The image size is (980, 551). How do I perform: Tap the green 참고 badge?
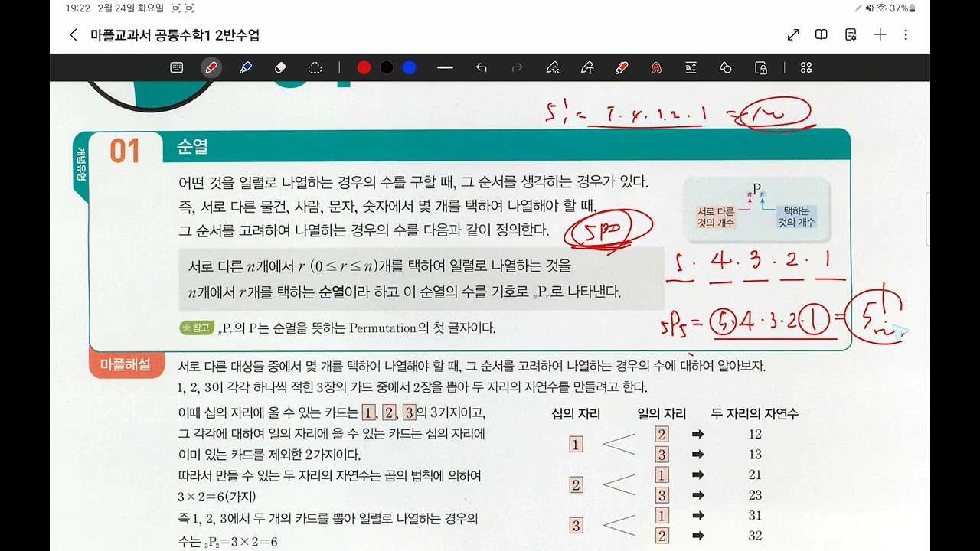196,328
